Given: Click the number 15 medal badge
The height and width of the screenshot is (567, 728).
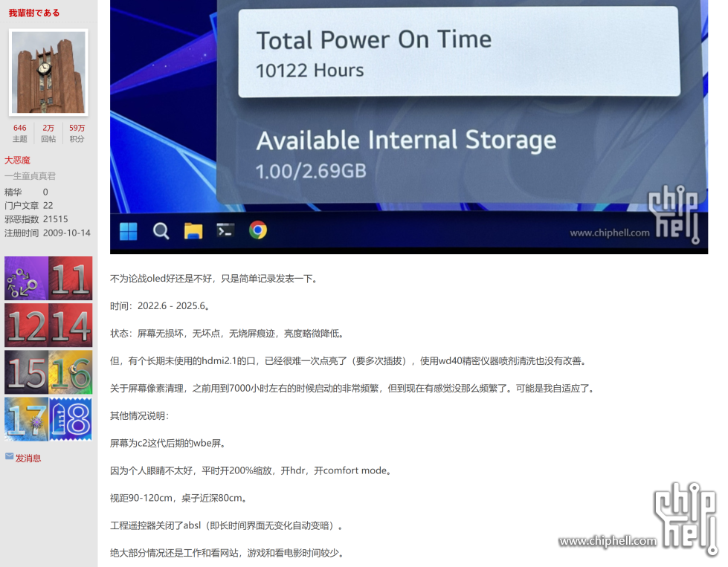Looking at the screenshot, I should [x=27, y=372].
